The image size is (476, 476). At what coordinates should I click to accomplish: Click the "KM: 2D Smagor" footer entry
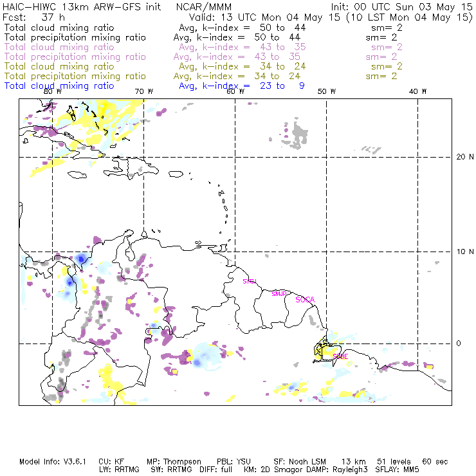tap(273, 470)
